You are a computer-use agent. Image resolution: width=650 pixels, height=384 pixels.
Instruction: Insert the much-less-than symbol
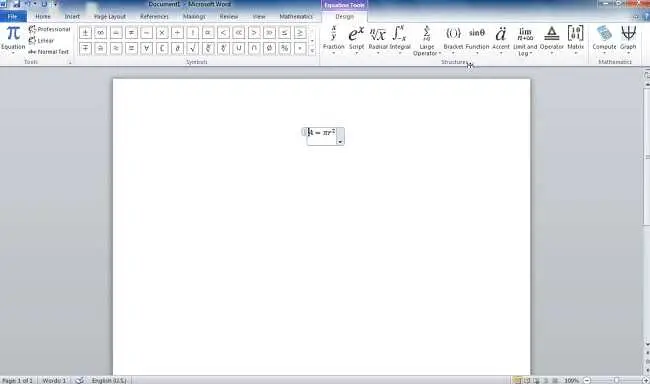pos(239,33)
